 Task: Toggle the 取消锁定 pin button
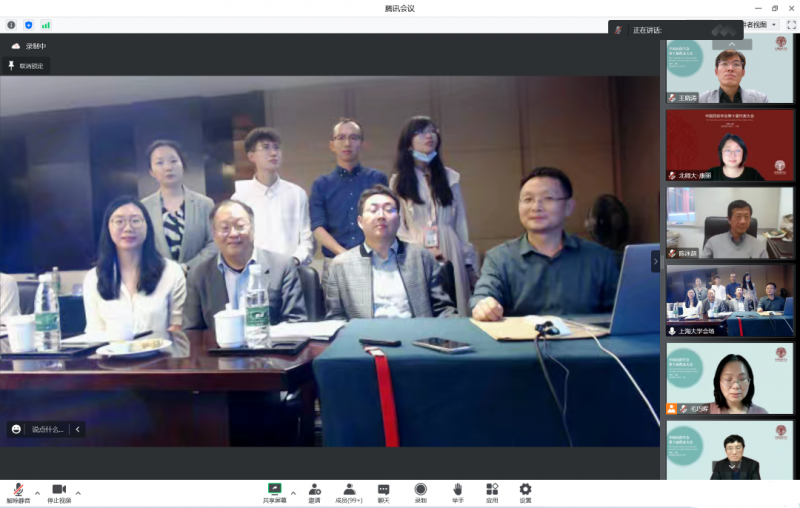tap(27, 65)
